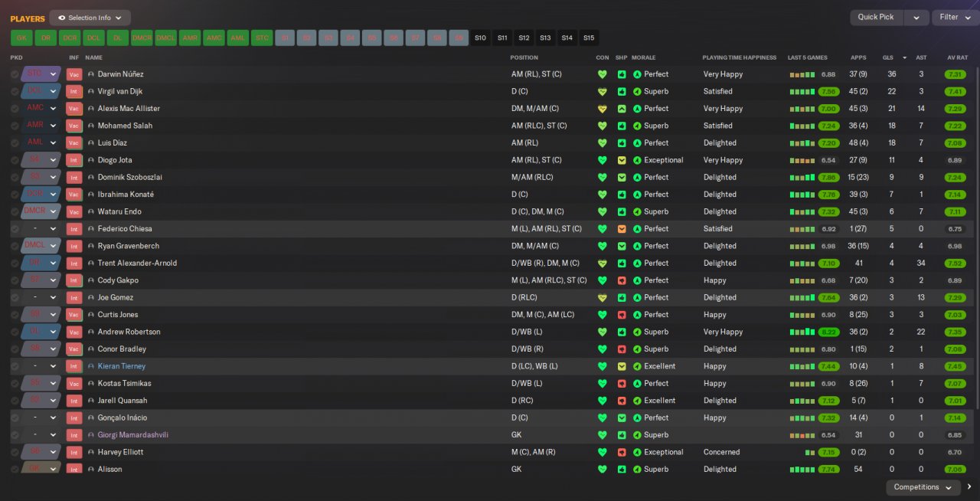The width and height of the screenshot is (980, 501).
Task: Toggle the picked checkmark for Virgil van Dijk
Action: point(15,91)
